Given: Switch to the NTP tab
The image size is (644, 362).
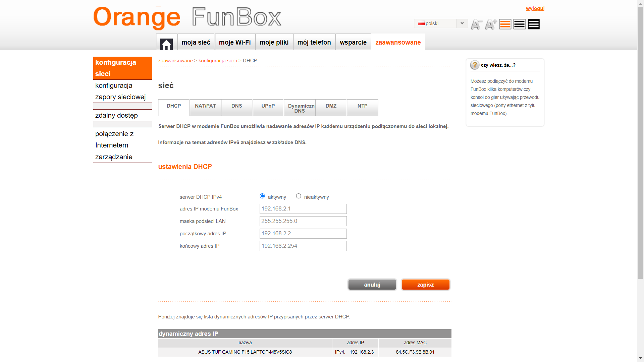Looking at the screenshot, I should click(x=363, y=108).
